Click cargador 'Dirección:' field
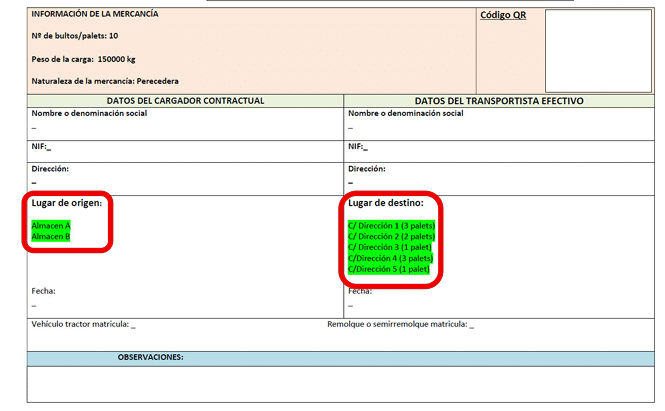This screenshot has height=411, width=665. click(185, 179)
